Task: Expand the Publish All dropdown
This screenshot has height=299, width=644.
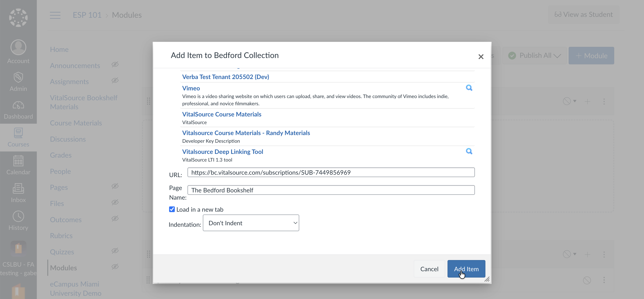Action: (534, 55)
